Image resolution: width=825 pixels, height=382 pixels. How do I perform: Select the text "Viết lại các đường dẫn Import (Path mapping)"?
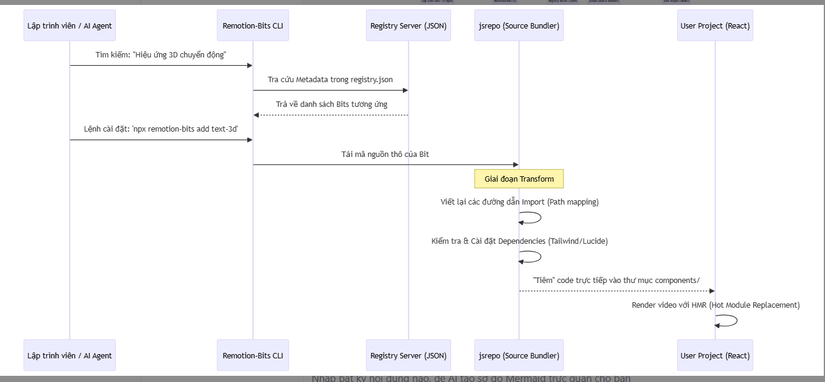tap(519, 202)
